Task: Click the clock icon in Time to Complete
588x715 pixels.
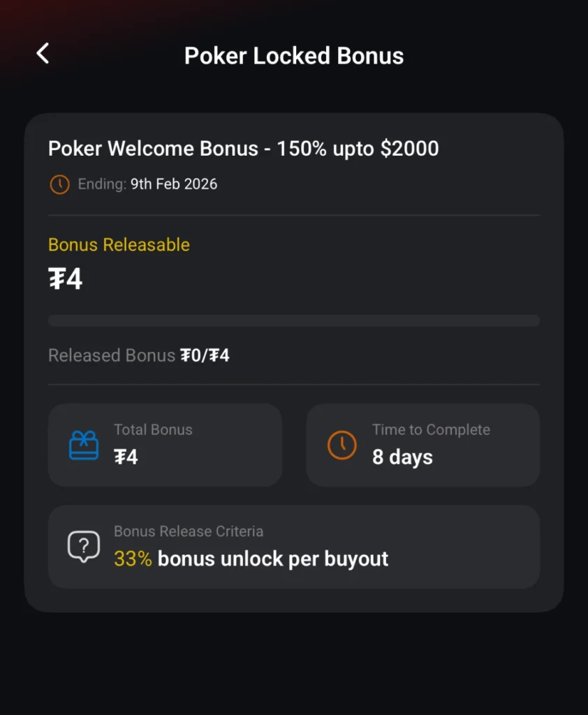Action: [x=342, y=445]
